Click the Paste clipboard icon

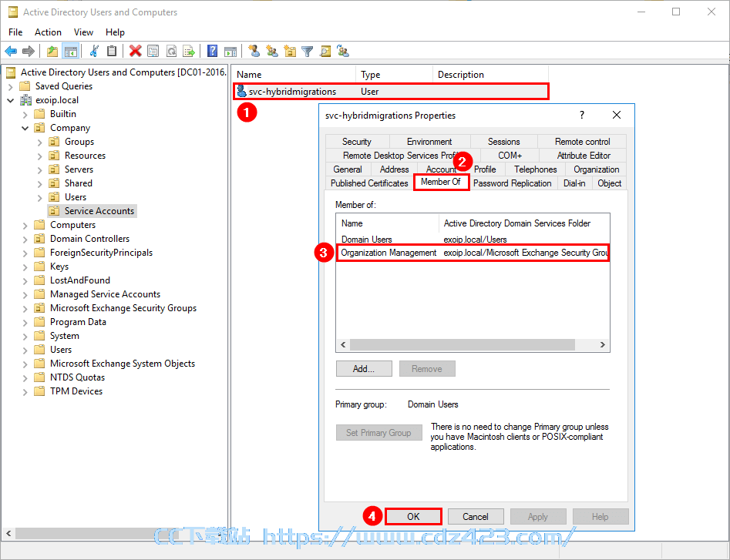(x=112, y=51)
